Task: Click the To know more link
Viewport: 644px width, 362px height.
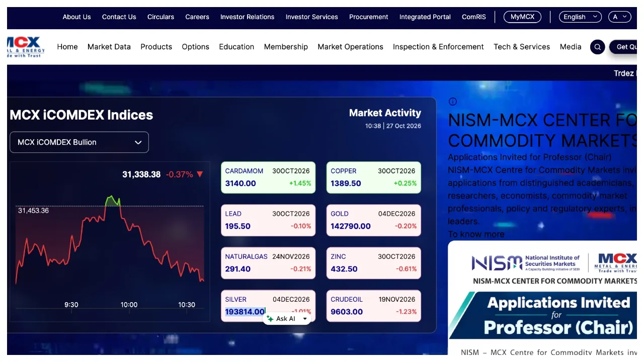Action: click(476, 234)
